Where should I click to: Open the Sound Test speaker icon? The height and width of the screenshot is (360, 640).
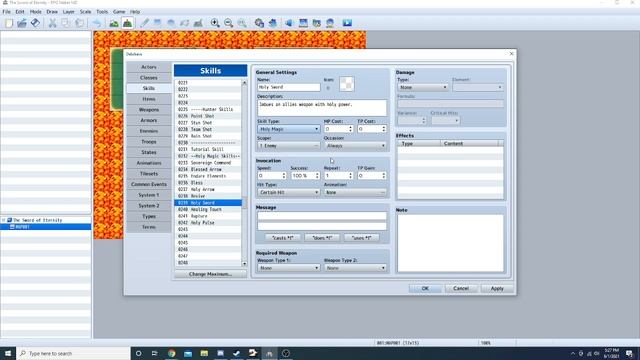(289, 23)
